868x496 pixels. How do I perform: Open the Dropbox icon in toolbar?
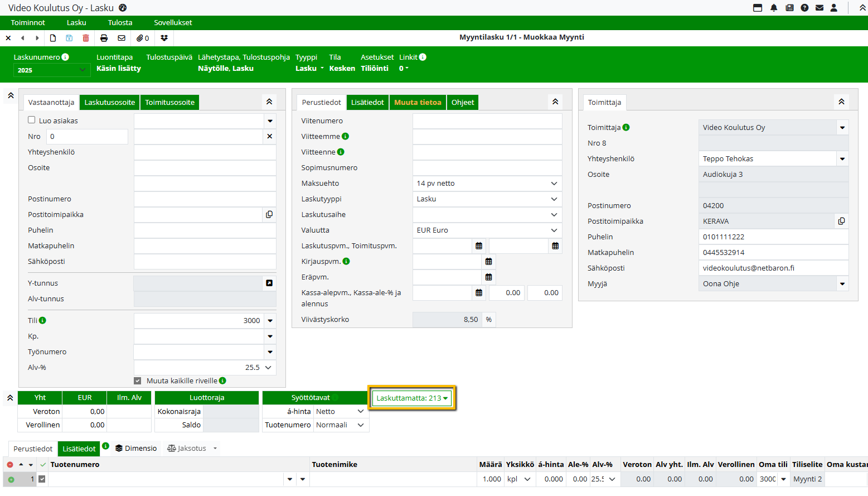pyautogui.click(x=164, y=38)
